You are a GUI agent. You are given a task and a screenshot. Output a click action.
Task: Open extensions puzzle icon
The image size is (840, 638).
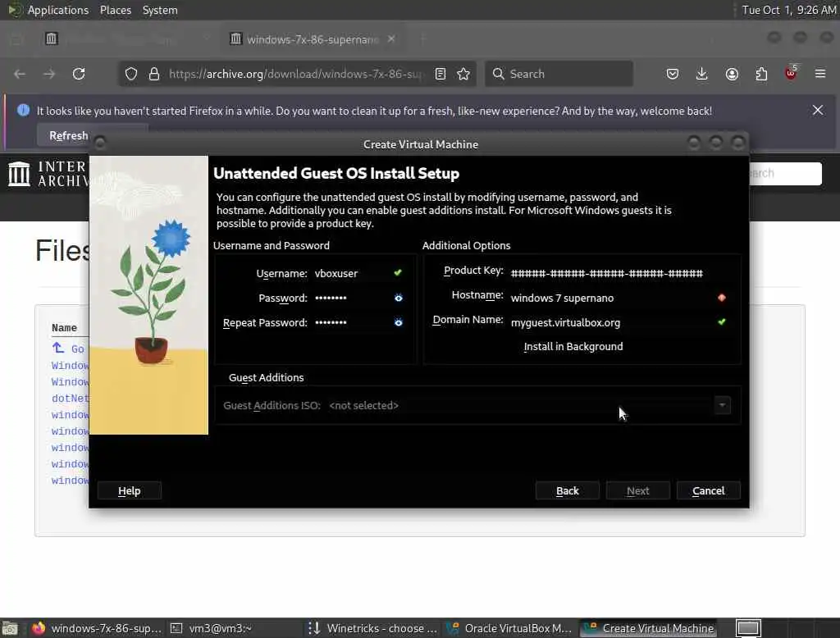coord(761,74)
